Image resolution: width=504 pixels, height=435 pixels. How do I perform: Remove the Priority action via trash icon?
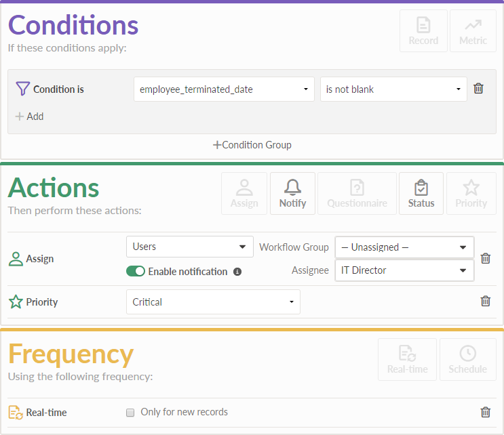[x=485, y=302]
